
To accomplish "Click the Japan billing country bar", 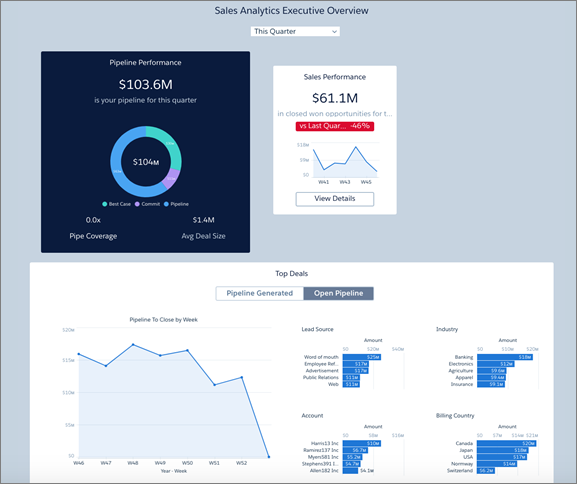I will (503, 450).
